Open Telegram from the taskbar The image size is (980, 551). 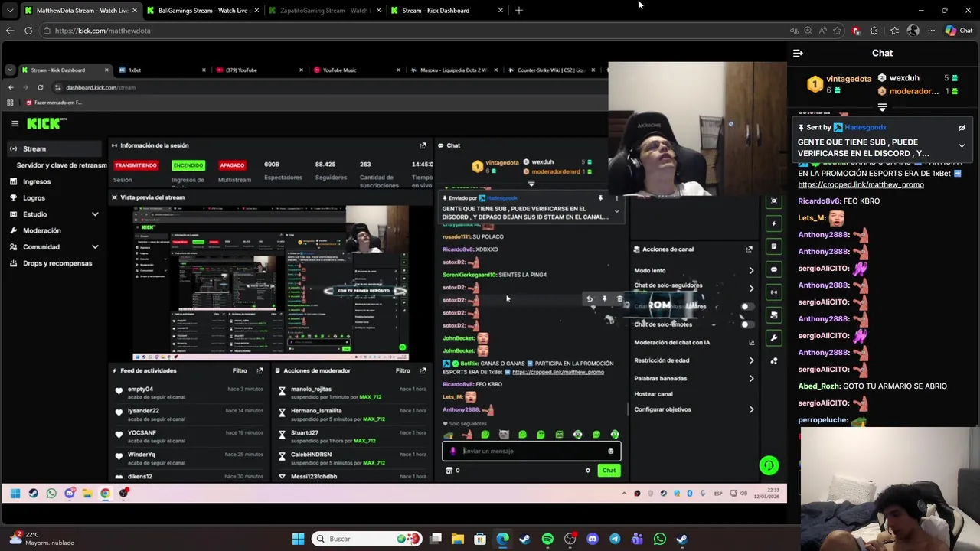pyautogui.click(x=615, y=539)
